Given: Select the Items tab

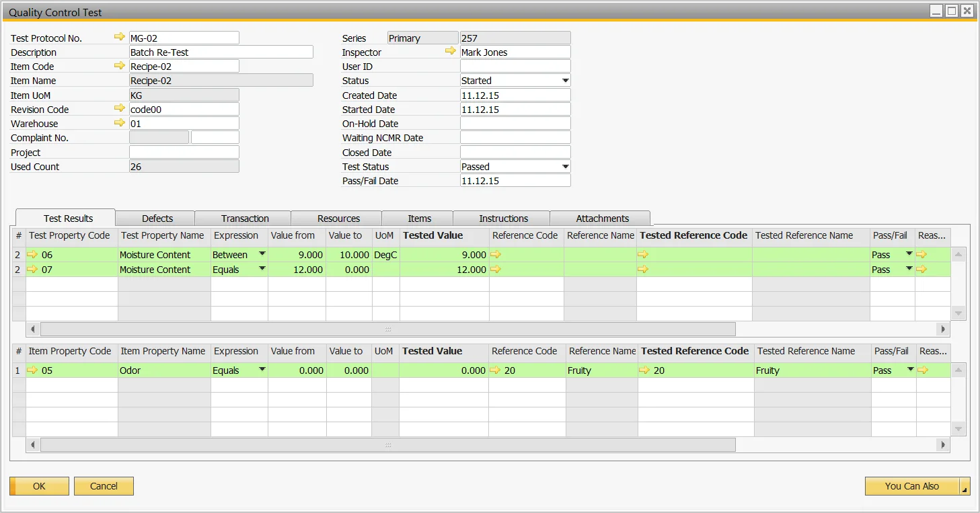Looking at the screenshot, I should point(419,219).
